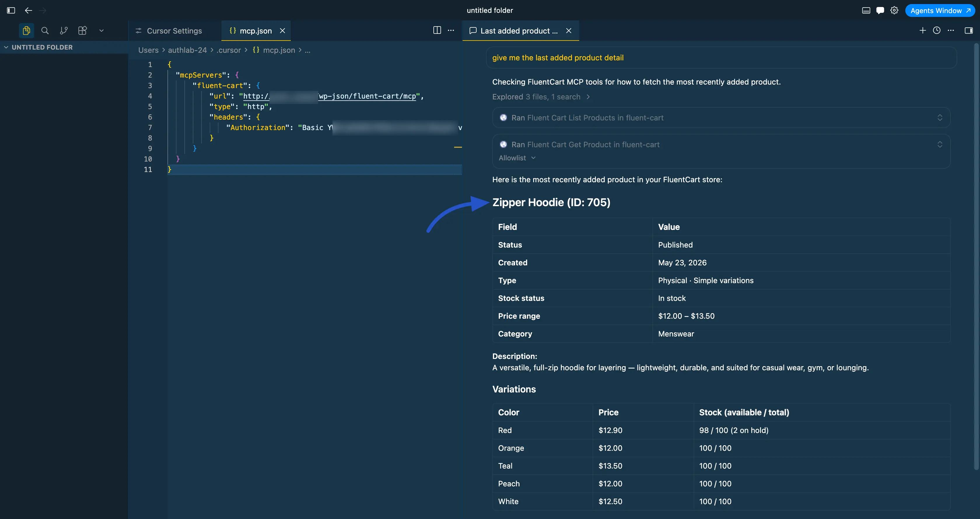
Task: Toggle the chat pane bubble icon
Action: coord(880,10)
